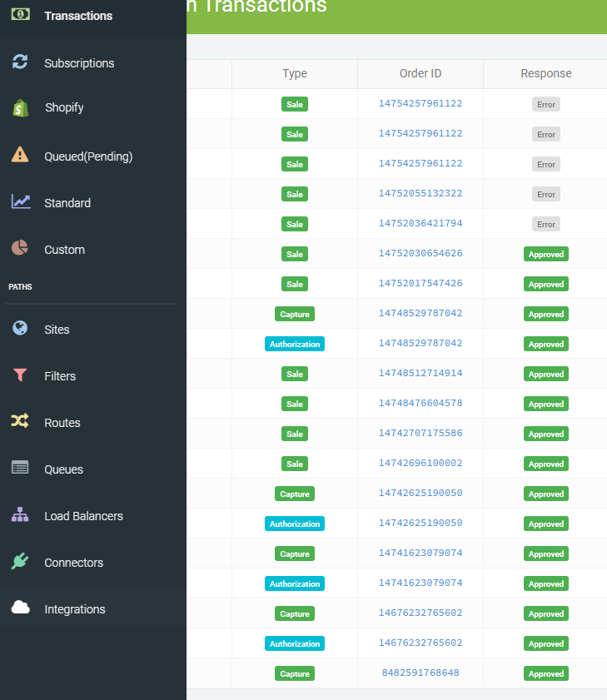Click the Filters funnel icon
The width and height of the screenshot is (607, 700).
click(20, 375)
